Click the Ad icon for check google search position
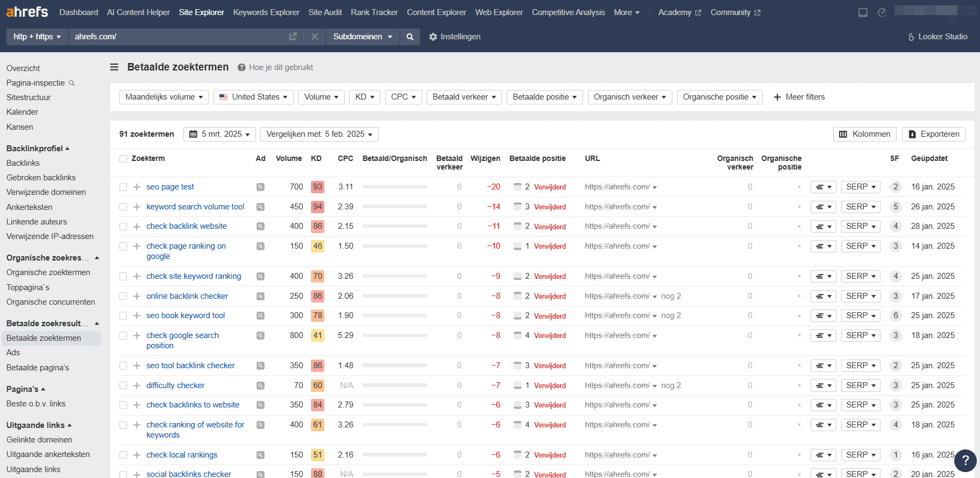Viewport: 980px width, 478px height. (x=260, y=335)
